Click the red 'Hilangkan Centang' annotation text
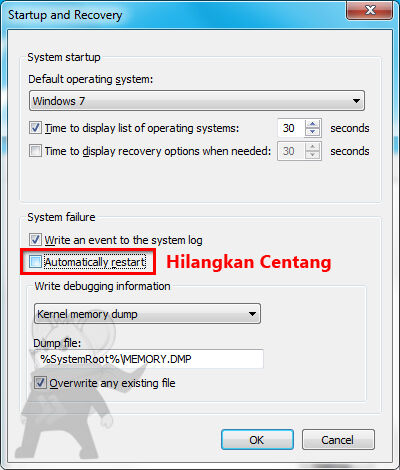This screenshot has width=400, height=470. (249, 262)
